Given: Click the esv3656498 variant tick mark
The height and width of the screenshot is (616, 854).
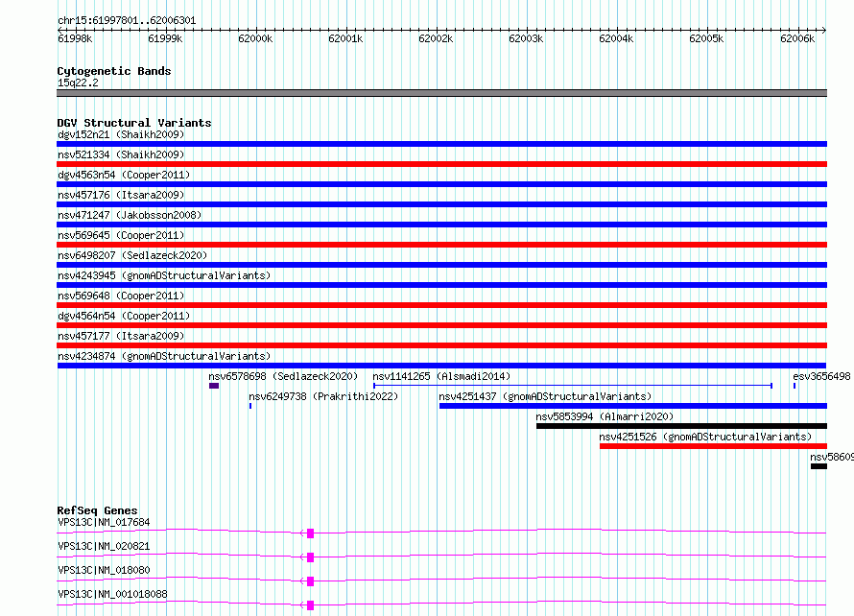Looking at the screenshot, I should coord(795,386).
